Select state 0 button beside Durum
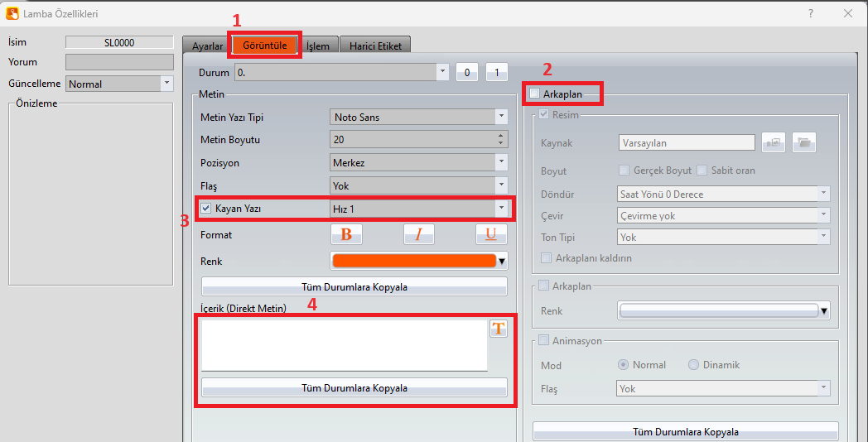The image size is (868, 442). (466, 73)
